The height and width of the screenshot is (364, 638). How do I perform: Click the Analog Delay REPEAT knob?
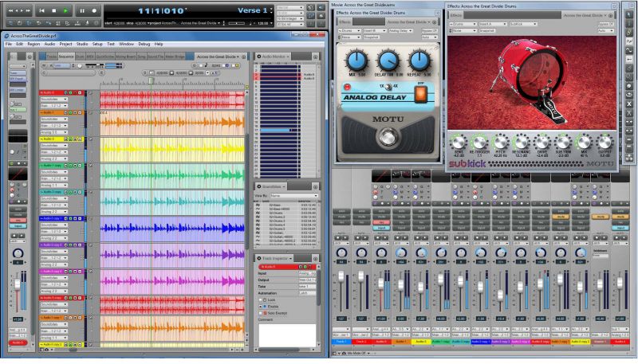419,60
